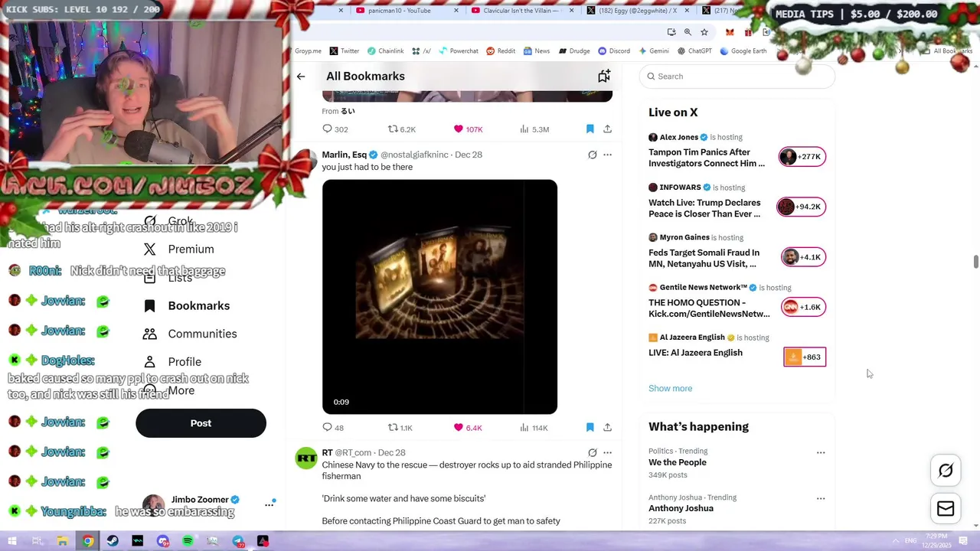Open floating Grok button at right edge
980x551 pixels.
pos(946,471)
